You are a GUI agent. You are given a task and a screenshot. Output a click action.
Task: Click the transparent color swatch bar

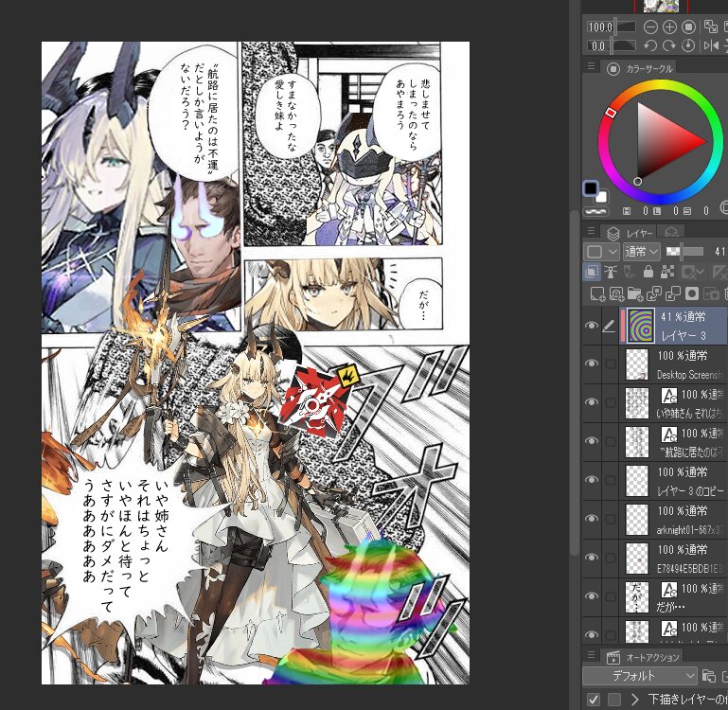[x=596, y=211]
